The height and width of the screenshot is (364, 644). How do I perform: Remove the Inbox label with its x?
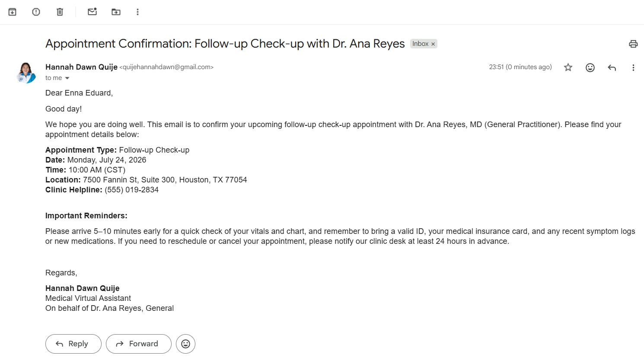pos(433,44)
